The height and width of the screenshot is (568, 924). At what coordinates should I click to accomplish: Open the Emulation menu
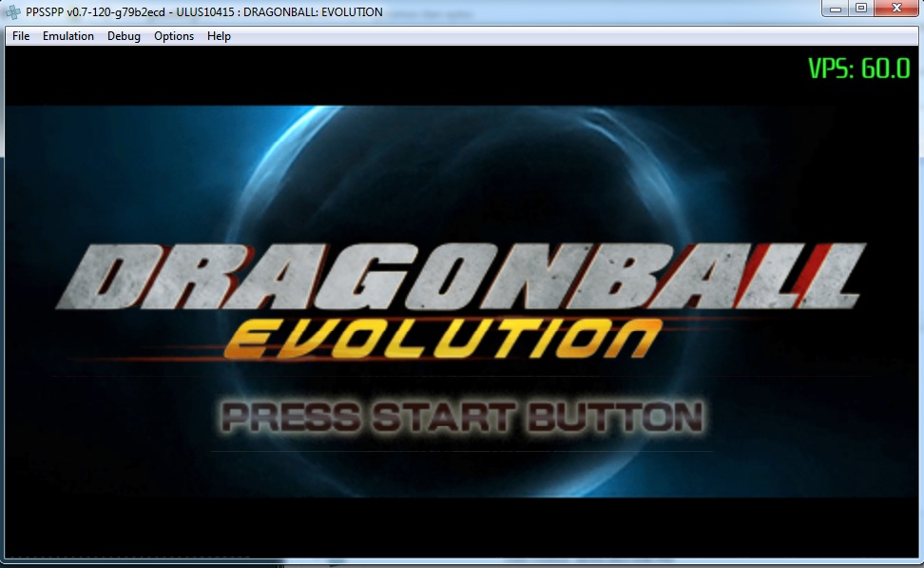coord(68,36)
